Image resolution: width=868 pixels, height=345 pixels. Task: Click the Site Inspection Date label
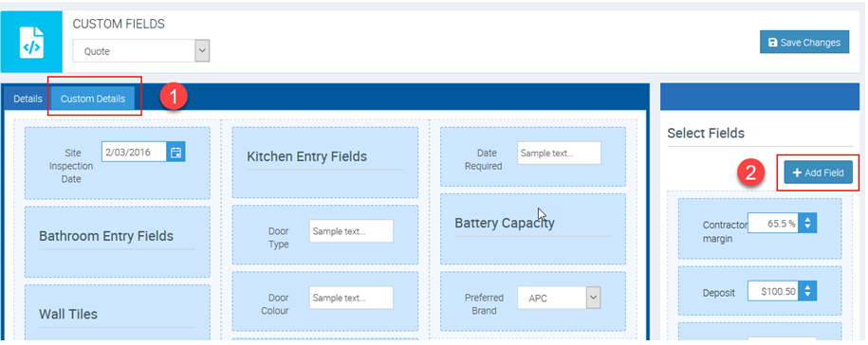71,166
